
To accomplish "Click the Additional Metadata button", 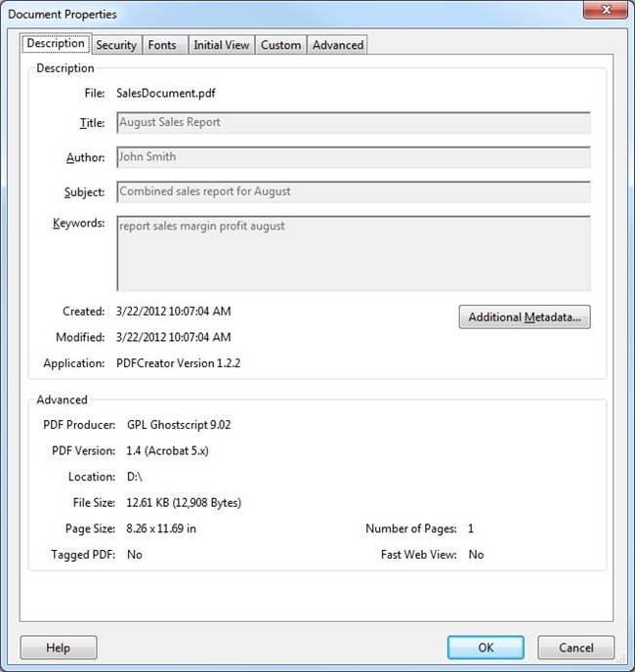I will point(525,317).
